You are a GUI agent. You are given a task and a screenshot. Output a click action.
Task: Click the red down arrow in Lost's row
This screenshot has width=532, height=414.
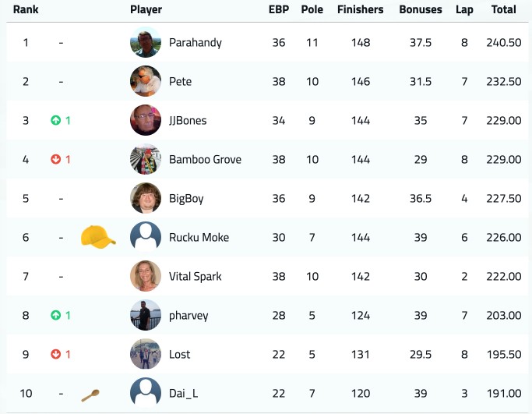(x=55, y=354)
